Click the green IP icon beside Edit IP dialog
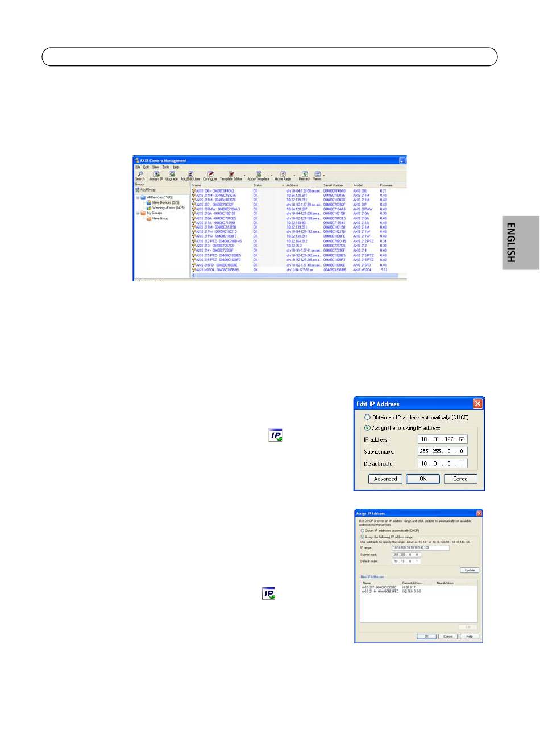 pyautogui.click(x=276, y=435)
